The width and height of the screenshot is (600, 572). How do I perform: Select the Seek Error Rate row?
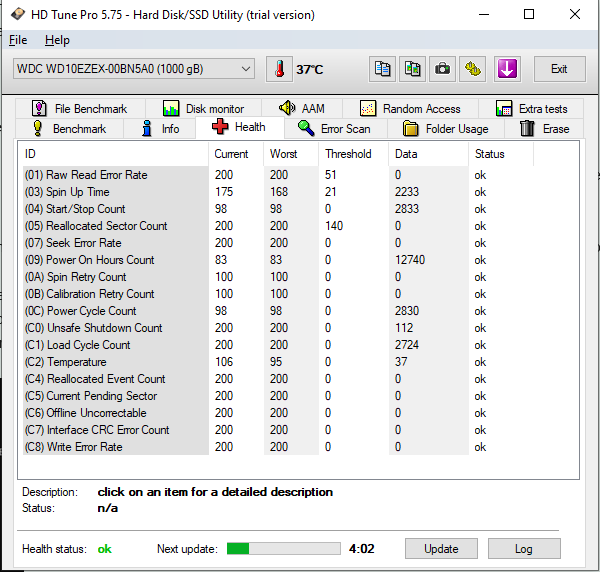click(x=278, y=243)
